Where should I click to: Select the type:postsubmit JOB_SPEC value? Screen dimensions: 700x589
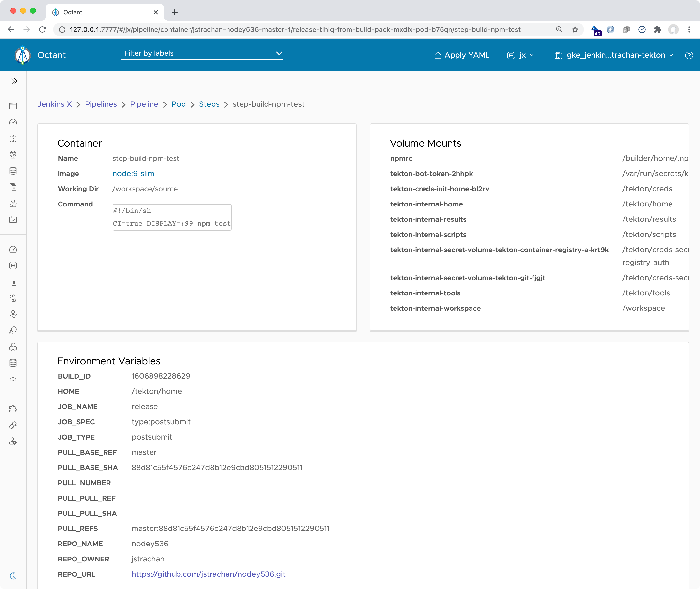pyautogui.click(x=161, y=422)
